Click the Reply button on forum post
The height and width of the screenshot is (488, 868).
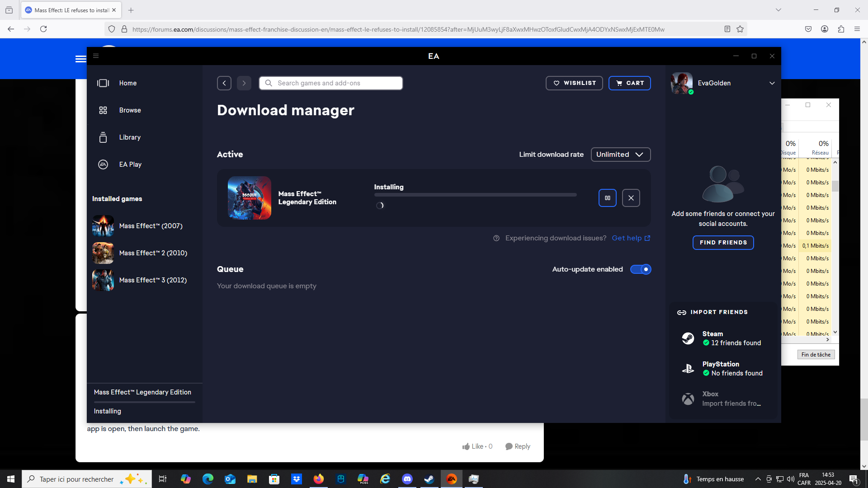click(518, 446)
